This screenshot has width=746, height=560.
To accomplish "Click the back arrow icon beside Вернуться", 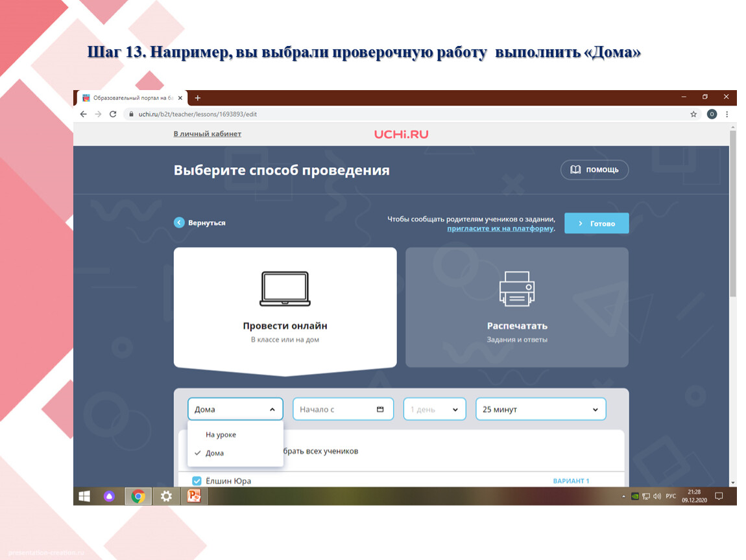I will point(179,222).
